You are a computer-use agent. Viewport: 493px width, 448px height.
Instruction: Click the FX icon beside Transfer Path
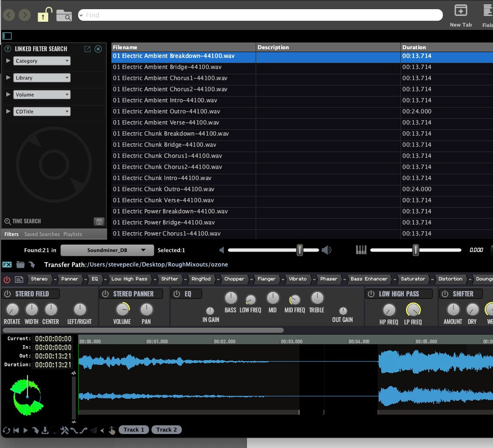[7, 265]
